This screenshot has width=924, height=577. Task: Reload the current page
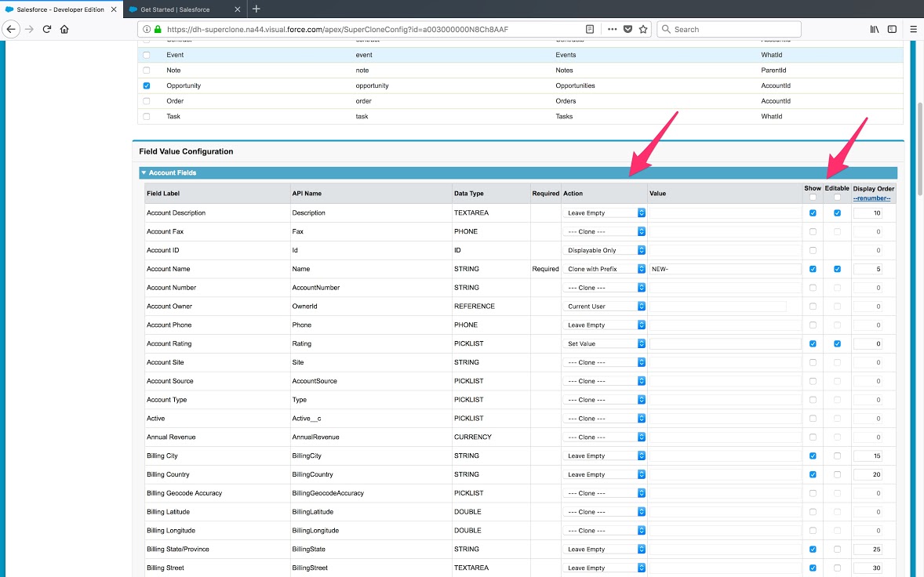click(47, 29)
